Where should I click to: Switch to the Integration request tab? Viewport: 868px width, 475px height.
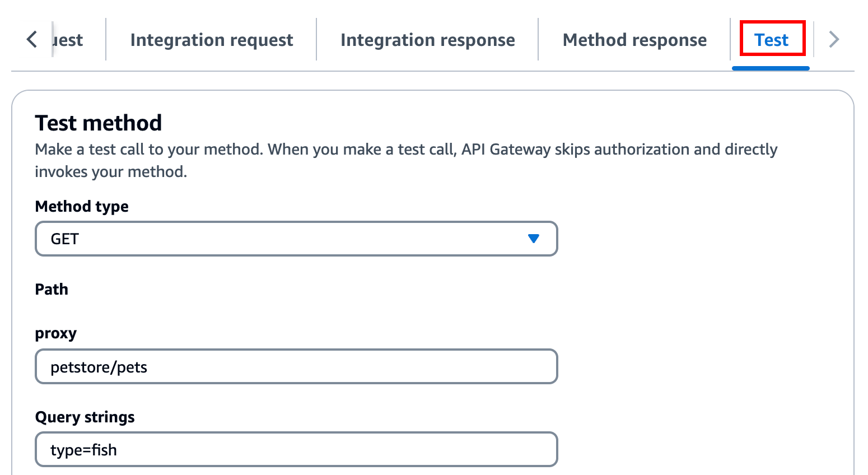coord(211,40)
